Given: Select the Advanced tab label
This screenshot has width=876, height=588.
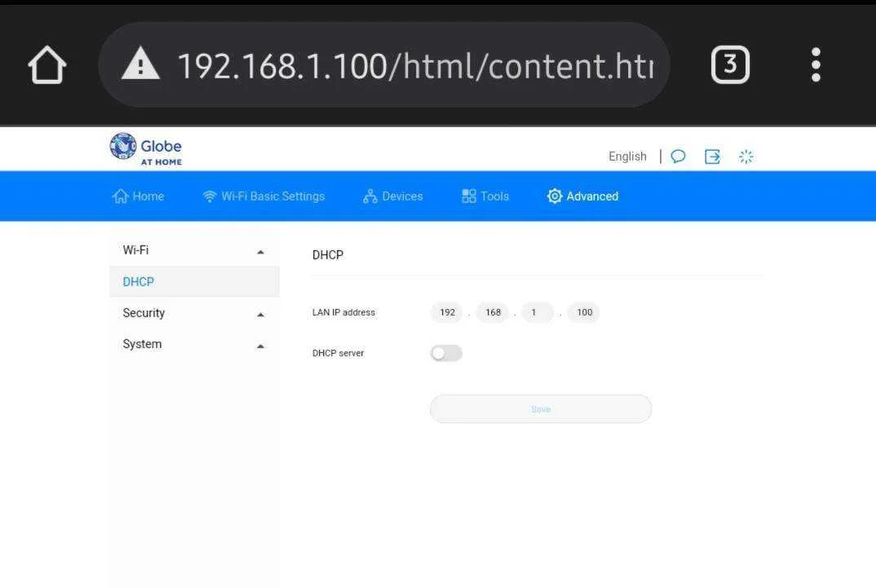Looking at the screenshot, I should pos(592,196).
